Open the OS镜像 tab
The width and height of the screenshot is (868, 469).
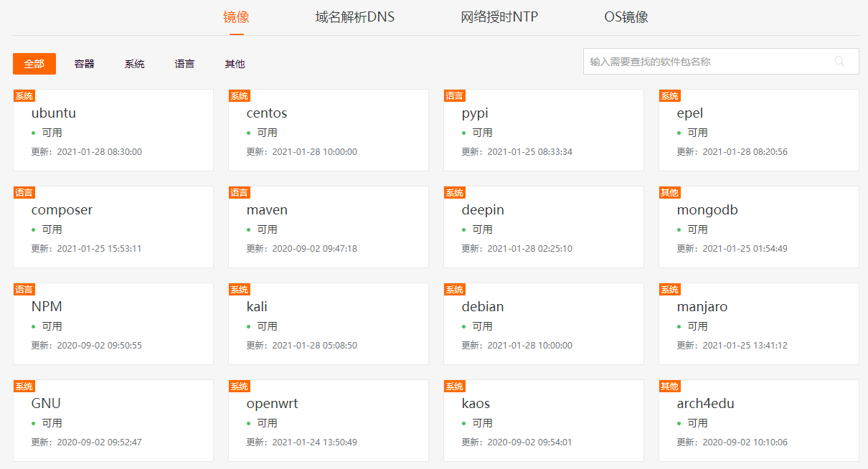[626, 16]
